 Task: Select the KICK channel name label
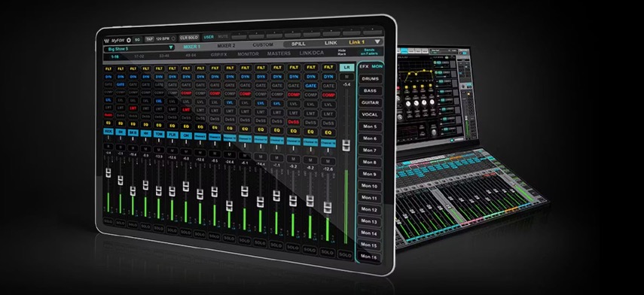(108, 132)
